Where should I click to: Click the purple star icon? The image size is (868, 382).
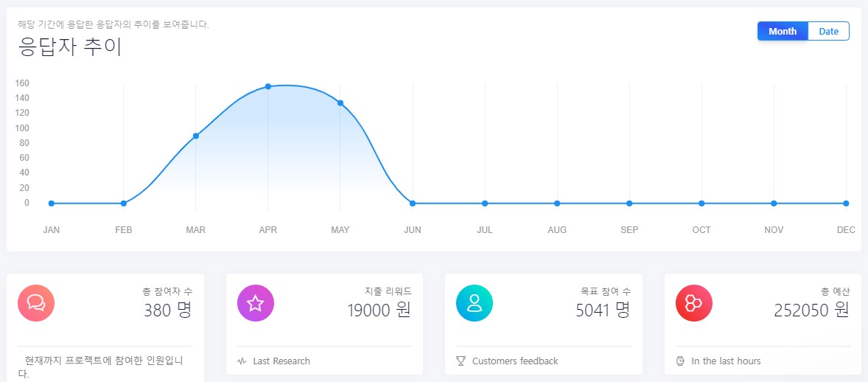pos(255,302)
